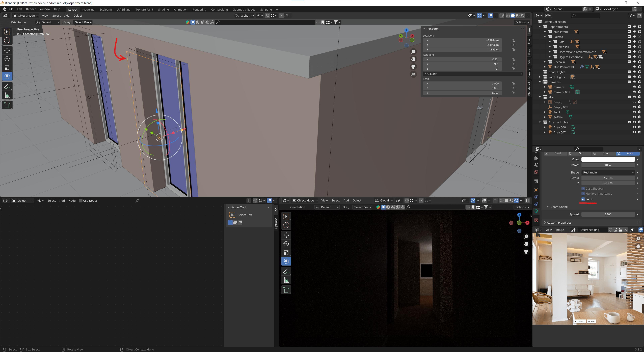Pause render preview in lower viewport
Viewport: 644px width, 352px height.
click(527, 201)
